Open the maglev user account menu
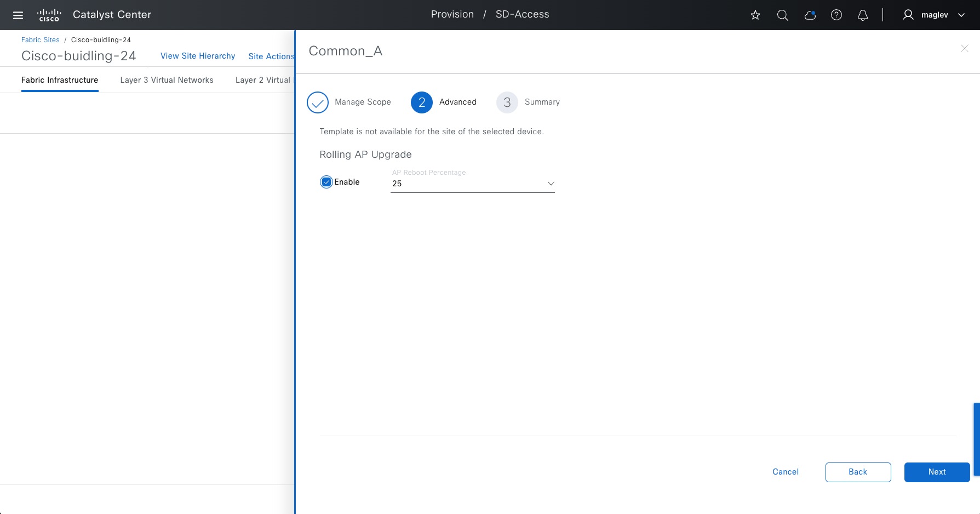 pyautogui.click(x=933, y=15)
